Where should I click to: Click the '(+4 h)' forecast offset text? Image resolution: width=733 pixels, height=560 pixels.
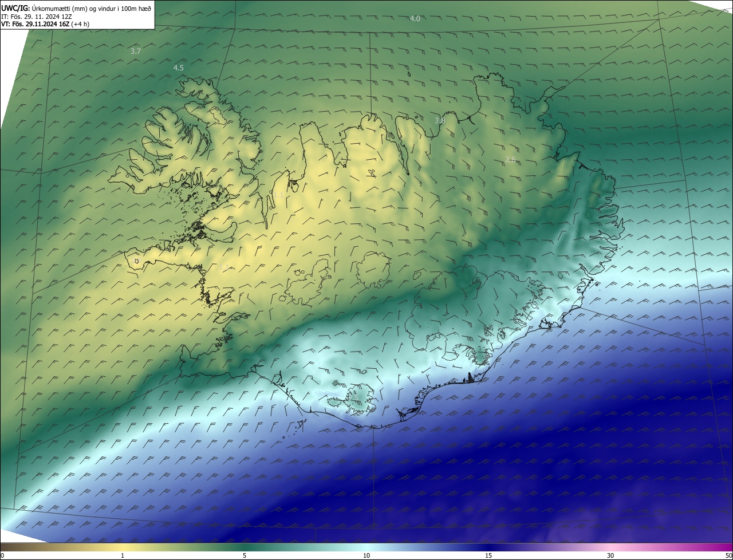pos(81,24)
